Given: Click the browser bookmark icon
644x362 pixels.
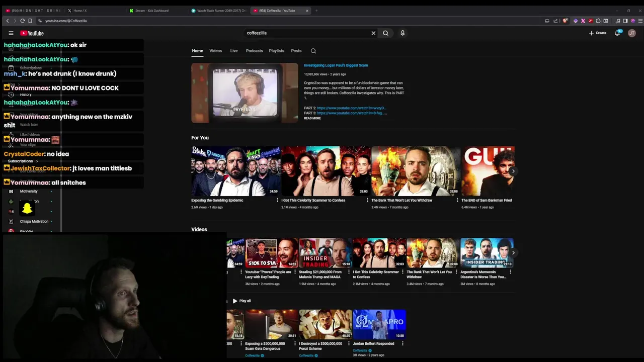Looking at the screenshot, I should pyautogui.click(x=30, y=21).
